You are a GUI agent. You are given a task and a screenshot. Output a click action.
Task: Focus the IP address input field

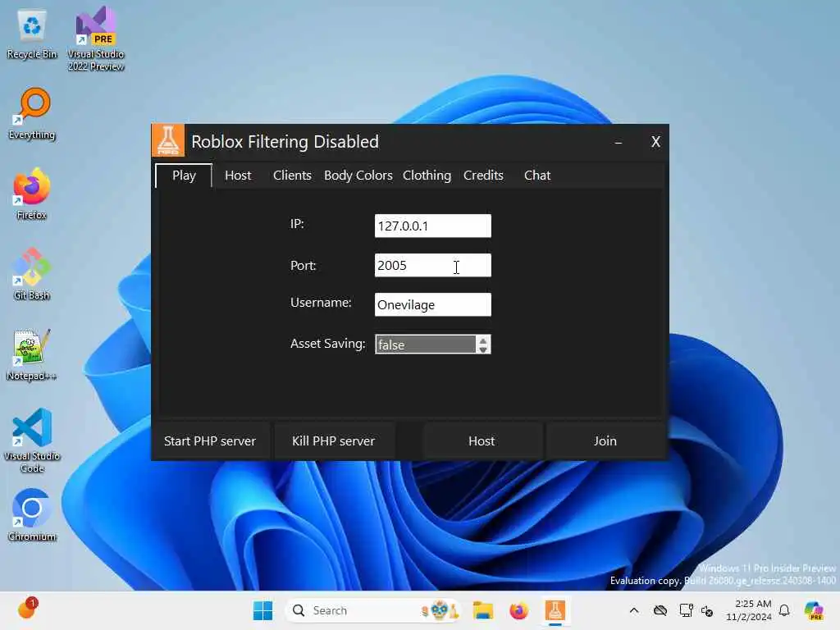pyautogui.click(x=432, y=226)
